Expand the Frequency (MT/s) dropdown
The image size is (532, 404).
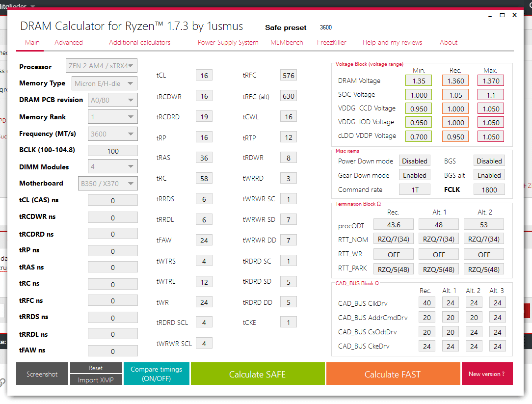tap(113, 134)
